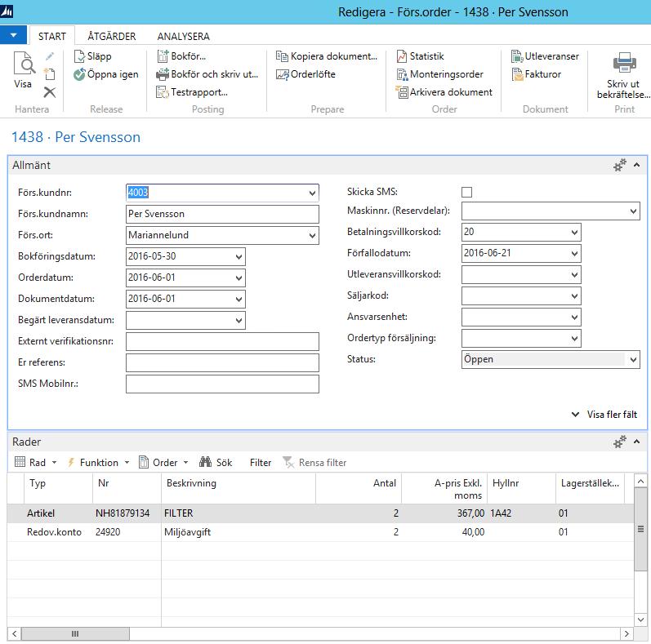Open the Förs.ort dropdown arrow

[312, 235]
